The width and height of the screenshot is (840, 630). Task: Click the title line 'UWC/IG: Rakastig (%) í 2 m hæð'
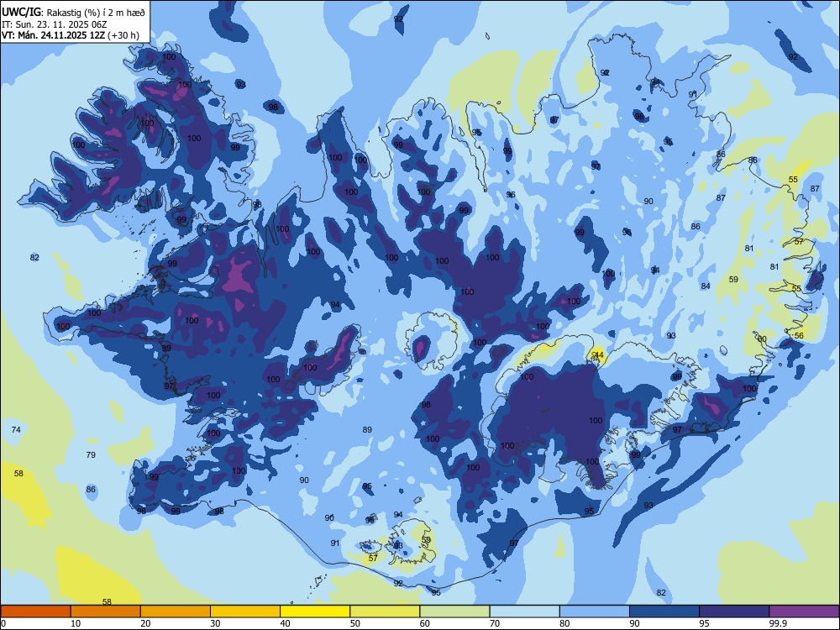(x=73, y=13)
